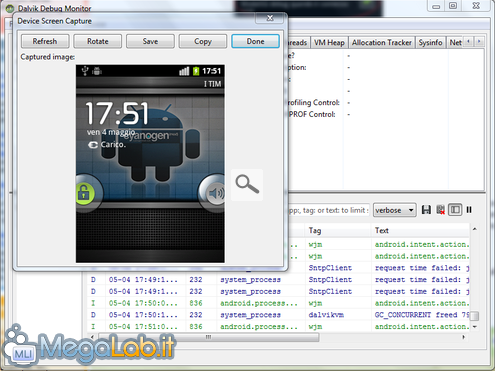Click the horizontal scroll left arrow
495x371 pixels.
pos(92,337)
